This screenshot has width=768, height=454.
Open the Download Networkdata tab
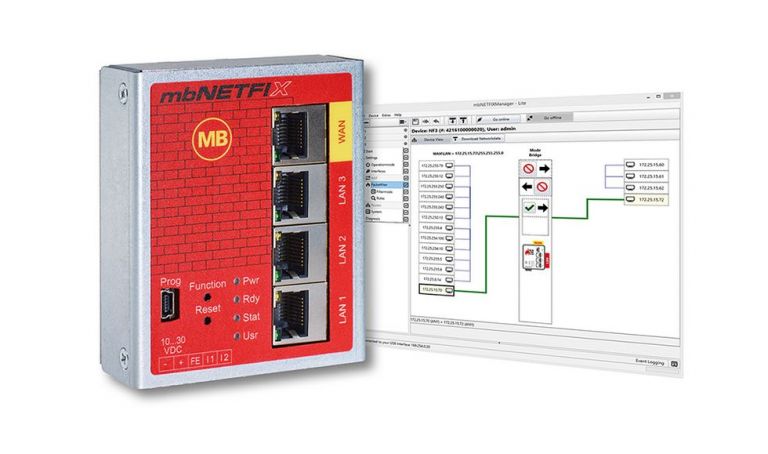point(478,139)
